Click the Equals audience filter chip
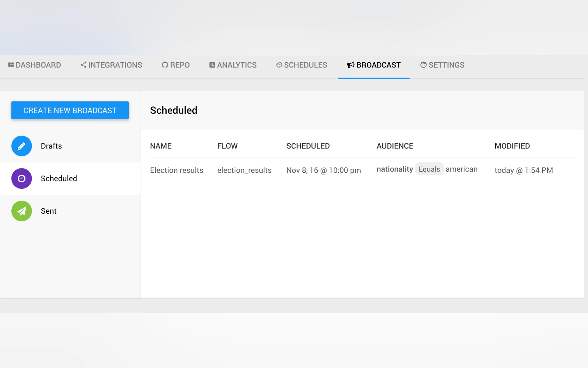The height and width of the screenshot is (368, 588). pos(429,169)
